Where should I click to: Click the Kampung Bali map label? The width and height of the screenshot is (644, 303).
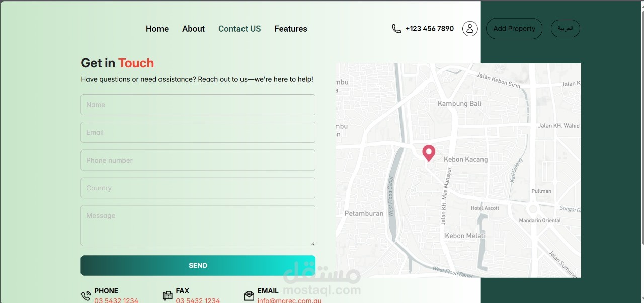(459, 104)
